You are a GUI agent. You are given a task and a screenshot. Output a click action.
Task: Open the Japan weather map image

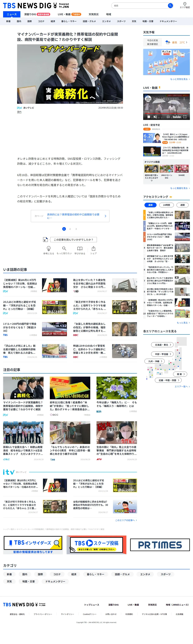point(167,62)
